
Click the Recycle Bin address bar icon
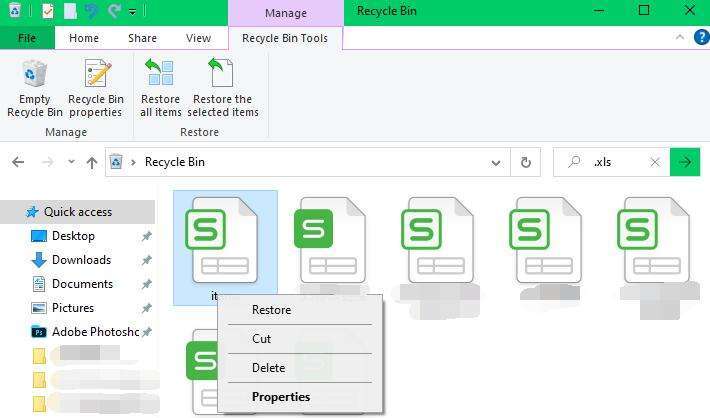(116, 162)
